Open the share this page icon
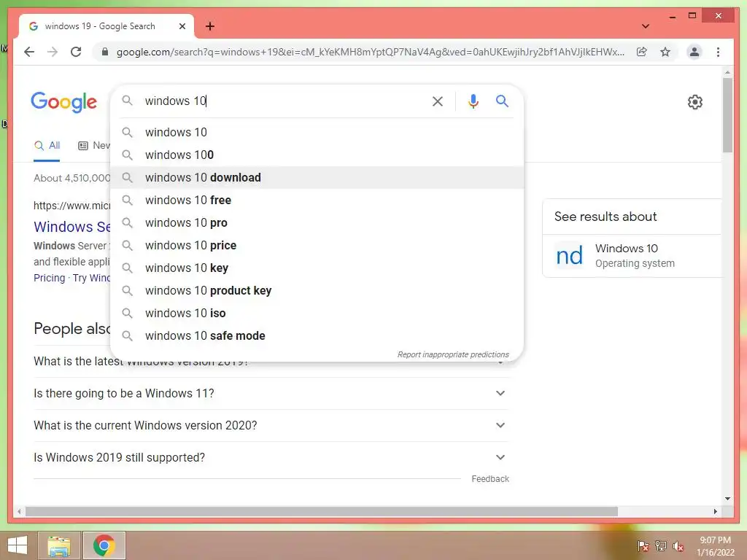The height and width of the screenshot is (560, 747). click(642, 52)
